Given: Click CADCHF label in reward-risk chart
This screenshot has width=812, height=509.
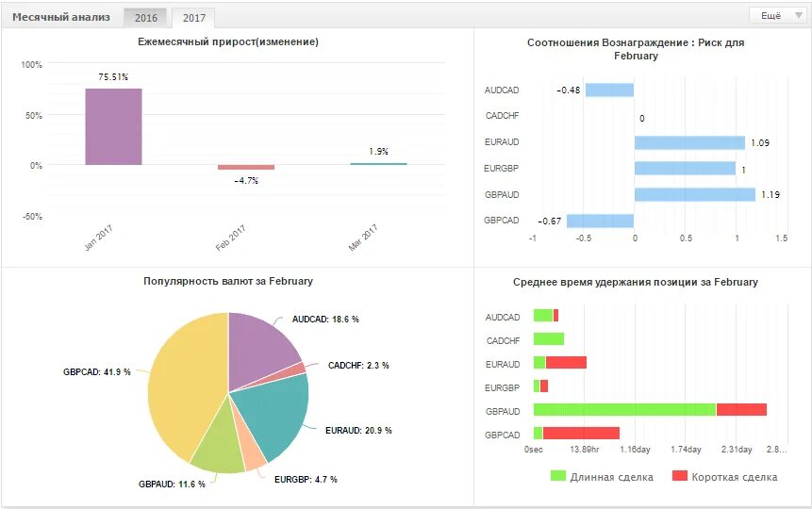Looking at the screenshot, I should click(x=502, y=116).
